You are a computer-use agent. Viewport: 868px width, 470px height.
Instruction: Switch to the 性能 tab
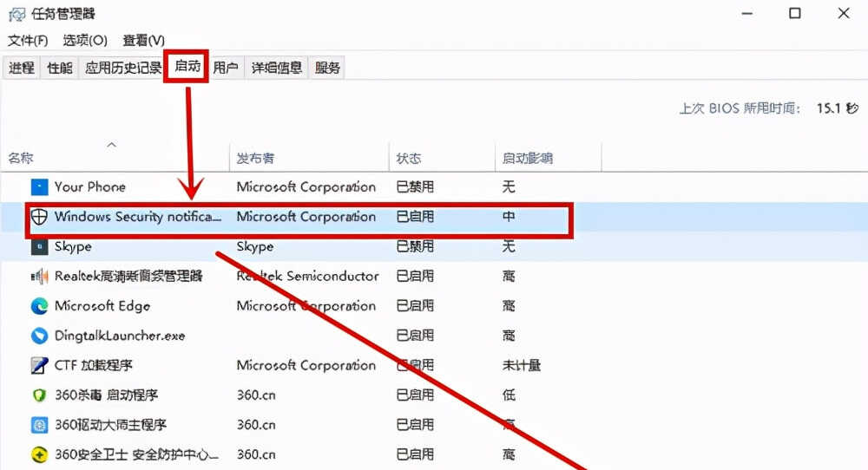tap(60, 68)
